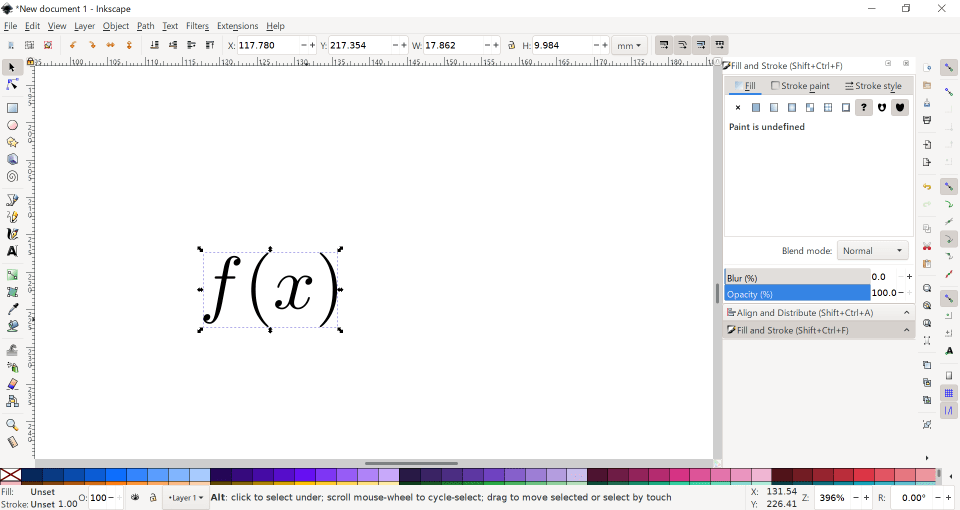Select the Node editing tool
The width and height of the screenshot is (960, 510).
pos(12,85)
